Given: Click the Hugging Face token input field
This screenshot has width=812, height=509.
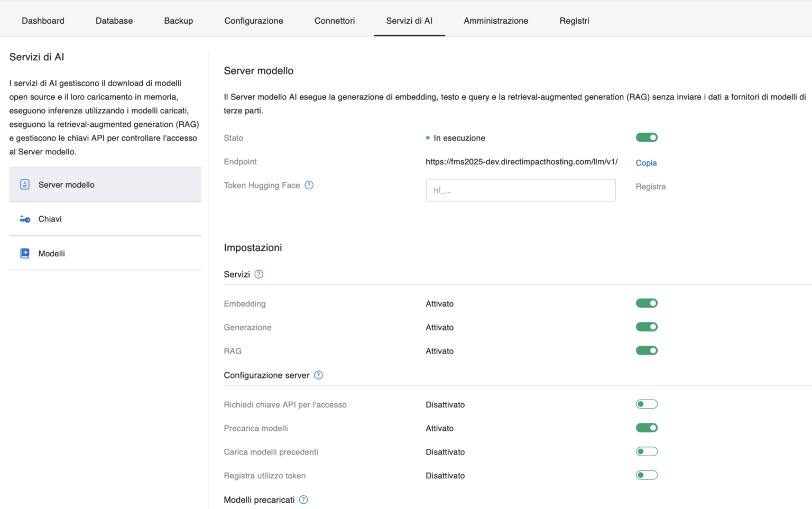Looking at the screenshot, I should tap(520, 190).
